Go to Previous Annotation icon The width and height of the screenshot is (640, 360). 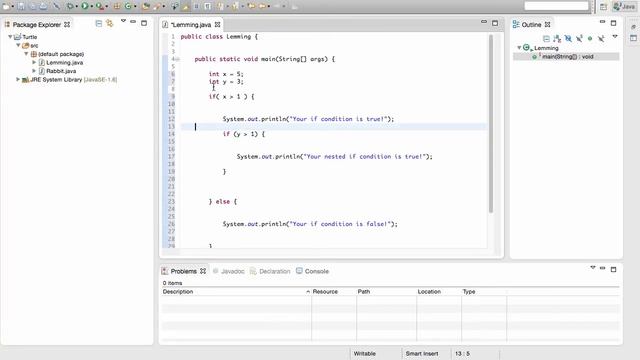coord(236,6)
